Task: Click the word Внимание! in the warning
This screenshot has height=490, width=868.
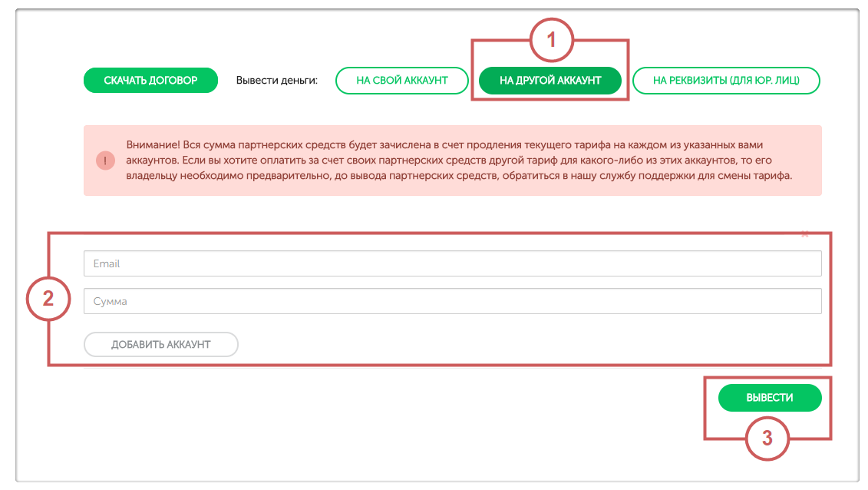Action: (x=150, y=144)
